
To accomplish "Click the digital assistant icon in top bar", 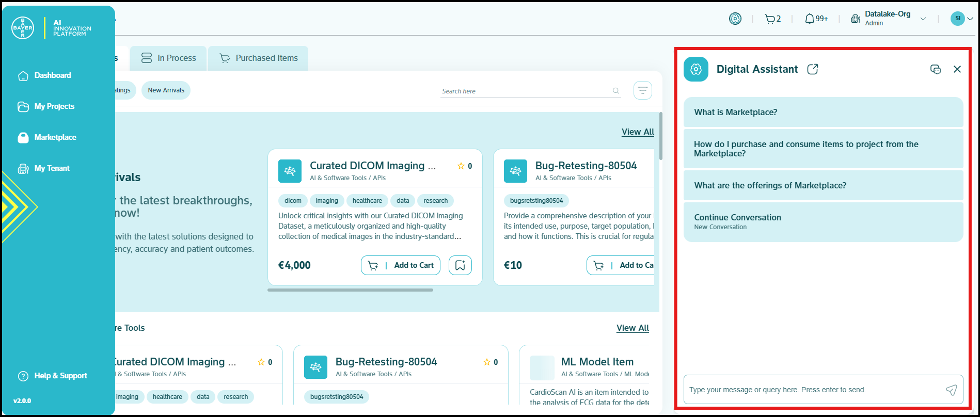I will pos(735,19).
